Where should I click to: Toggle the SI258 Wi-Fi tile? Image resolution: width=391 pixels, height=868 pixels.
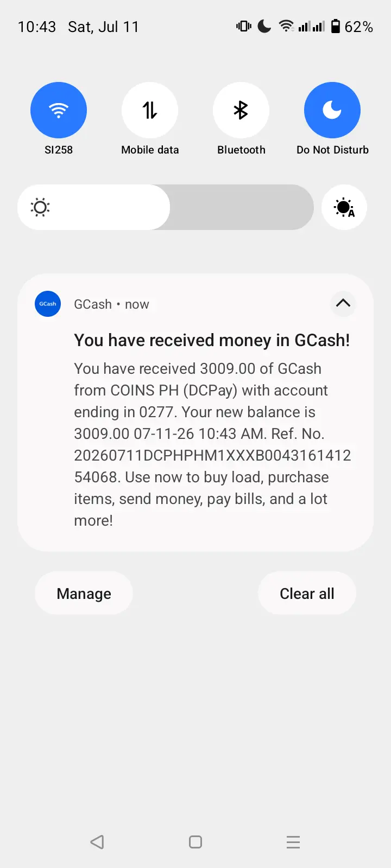pyautogui.click(x=59, y=110)
